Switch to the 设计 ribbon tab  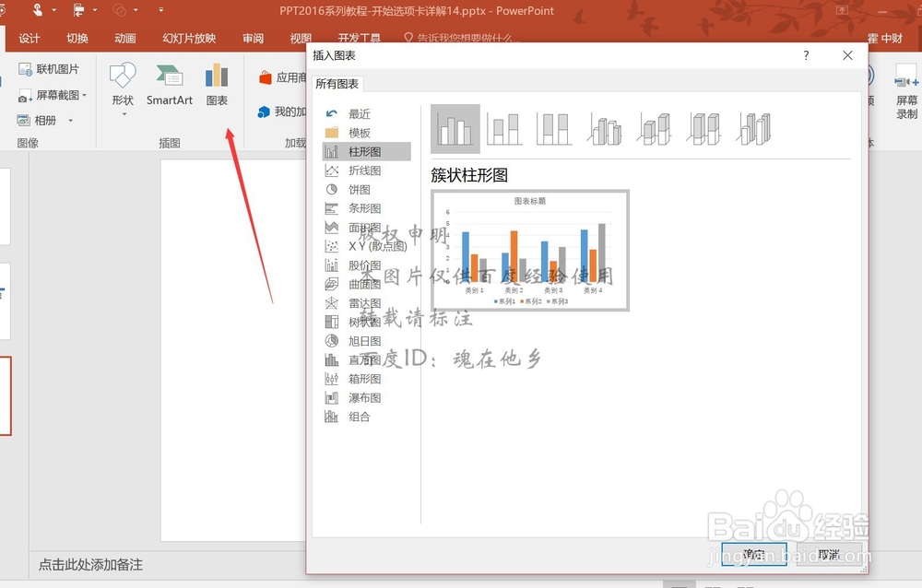(x=29, y=38)
